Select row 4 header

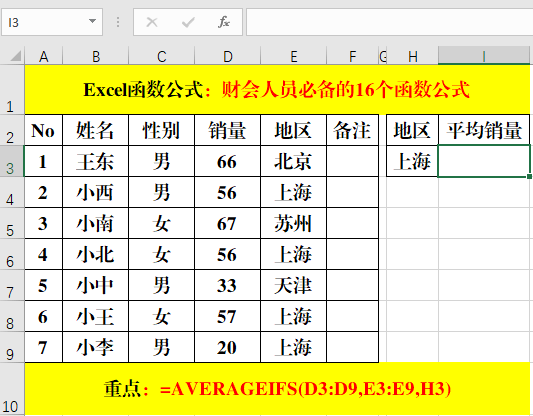coord(12,192)
